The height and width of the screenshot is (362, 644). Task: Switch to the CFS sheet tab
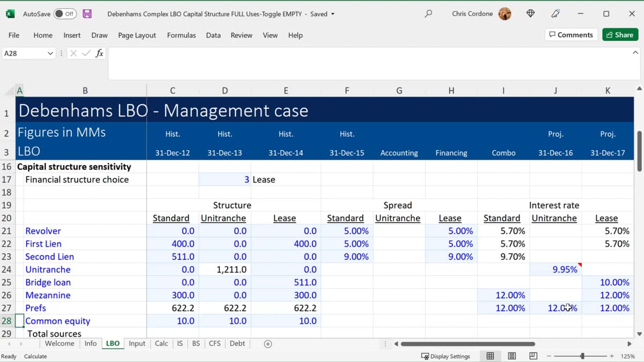pyautogui.click(x=215, y=343)
